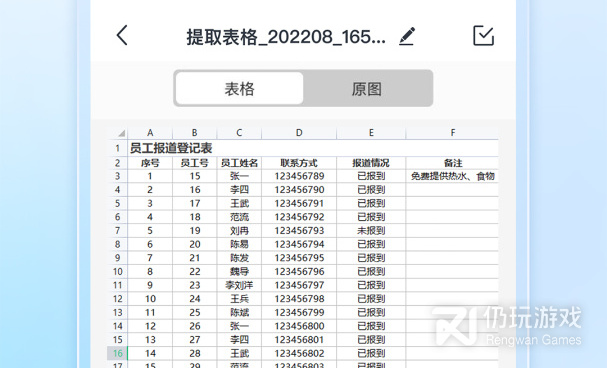This screenshot has height=368, width=607.
Task: Click the name cell 范流 in row 6
Action: pos(239,217)
